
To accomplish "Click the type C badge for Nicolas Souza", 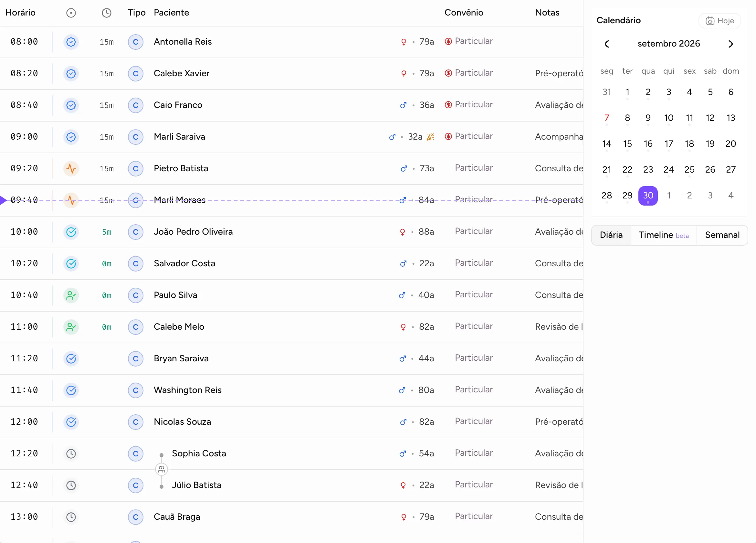I will 136,422.
